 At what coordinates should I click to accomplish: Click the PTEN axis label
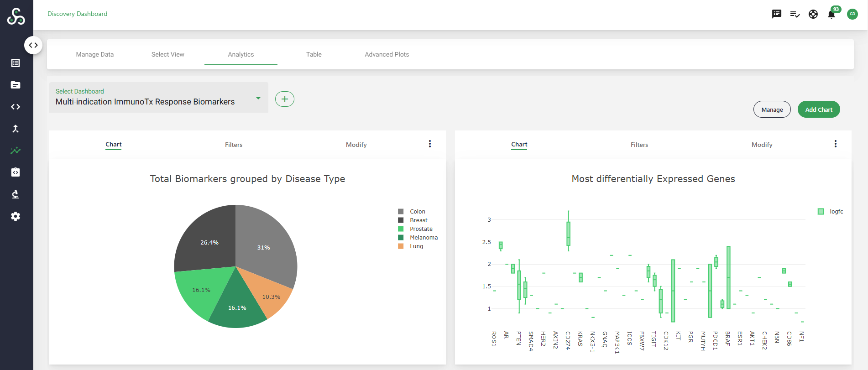pyautogui.click(x=518, y=338)
